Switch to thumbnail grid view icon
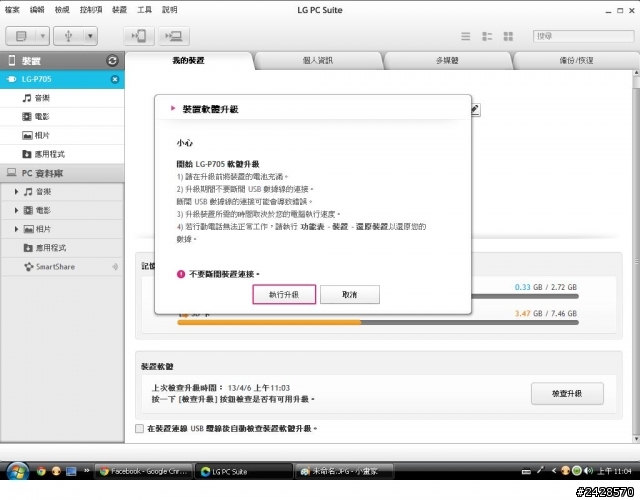Viewport: 640px width, 500px height. coord(508,36)
